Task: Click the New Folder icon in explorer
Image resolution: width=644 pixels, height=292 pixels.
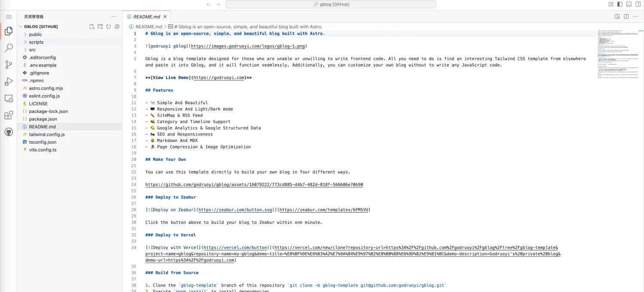Action: point(100,27)
